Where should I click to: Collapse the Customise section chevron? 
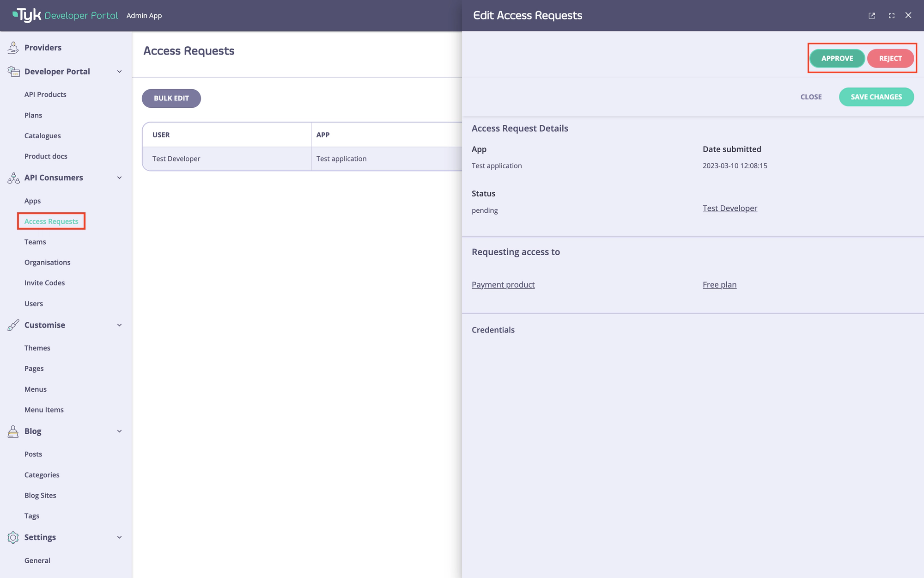pos(120,325)
